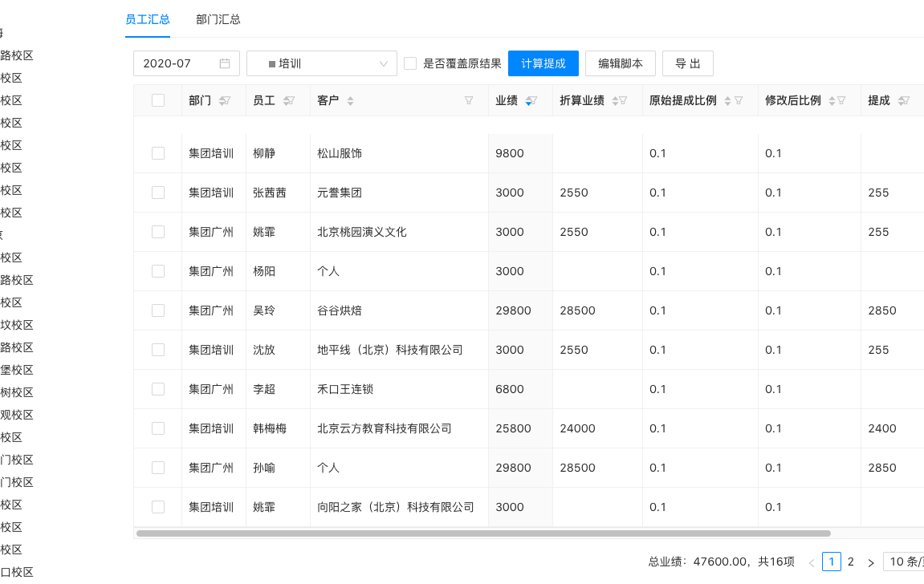The image size is (924, 584).
Task: Open the funnel filter for 修改后比例
Action: point(841,100)
